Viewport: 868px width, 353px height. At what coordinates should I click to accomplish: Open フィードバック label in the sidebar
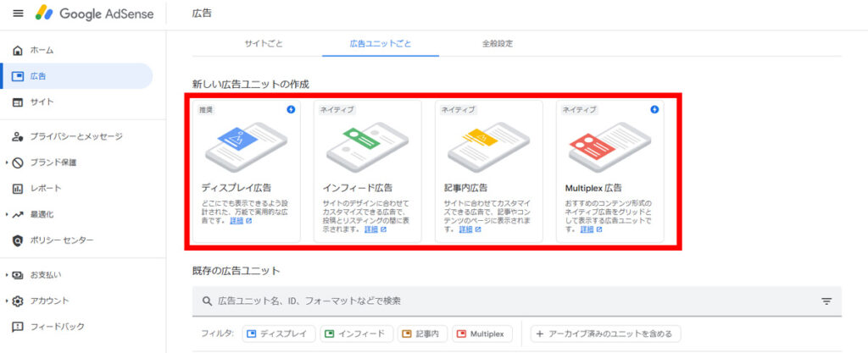[58, 327]
